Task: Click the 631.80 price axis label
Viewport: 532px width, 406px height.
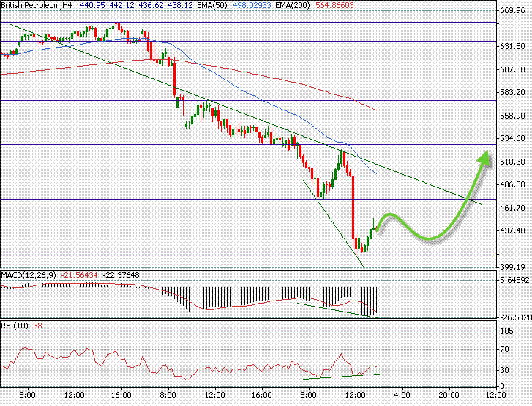Action: (512, 46)
